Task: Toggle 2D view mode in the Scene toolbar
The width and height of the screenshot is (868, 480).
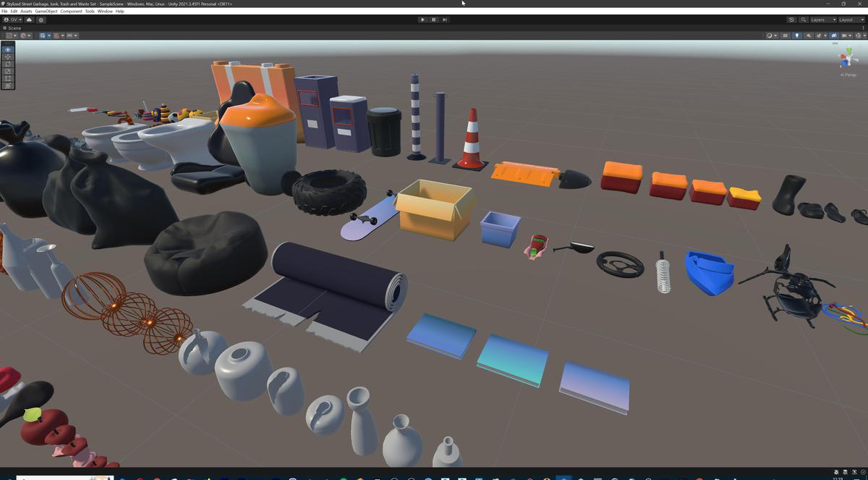Action: click(x=785, y=35)
